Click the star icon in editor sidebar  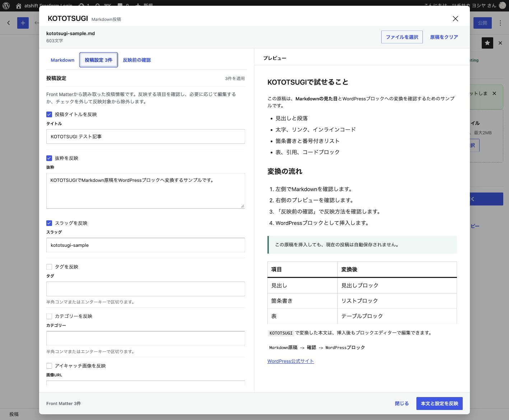[x=487, y=43]
